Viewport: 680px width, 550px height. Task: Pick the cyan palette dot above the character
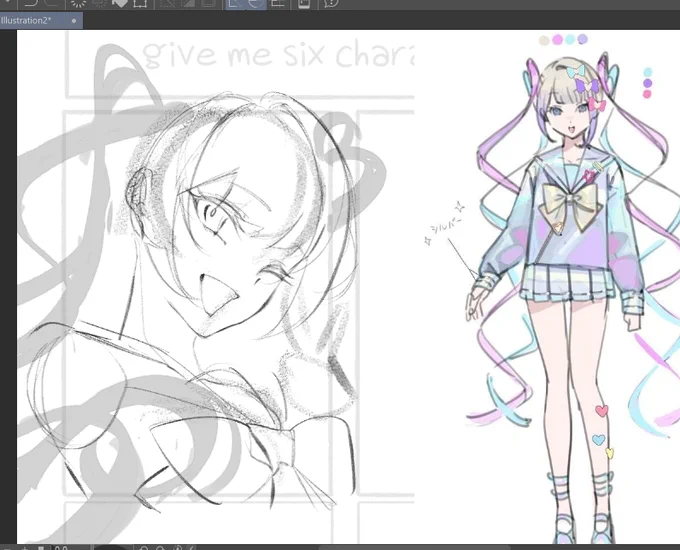[570, 39]
